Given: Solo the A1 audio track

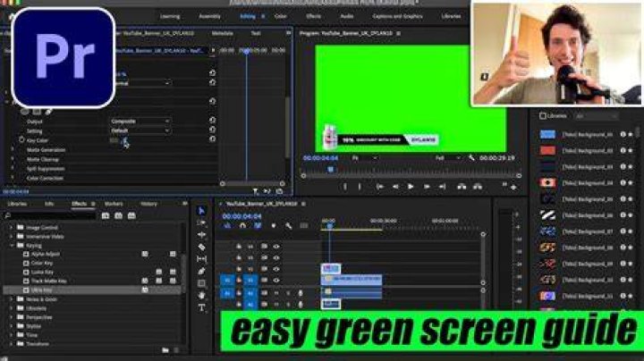Looking at the screenshot, I should (x=288, y=293).
